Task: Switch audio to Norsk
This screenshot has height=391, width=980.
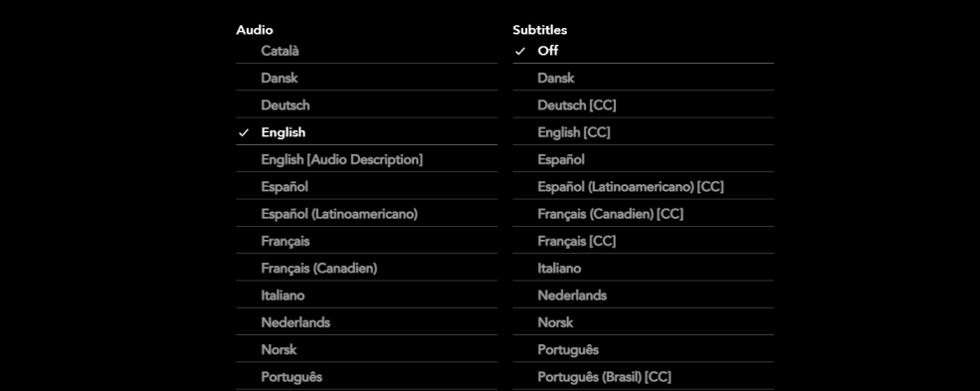Action: (x=367, y=349)
